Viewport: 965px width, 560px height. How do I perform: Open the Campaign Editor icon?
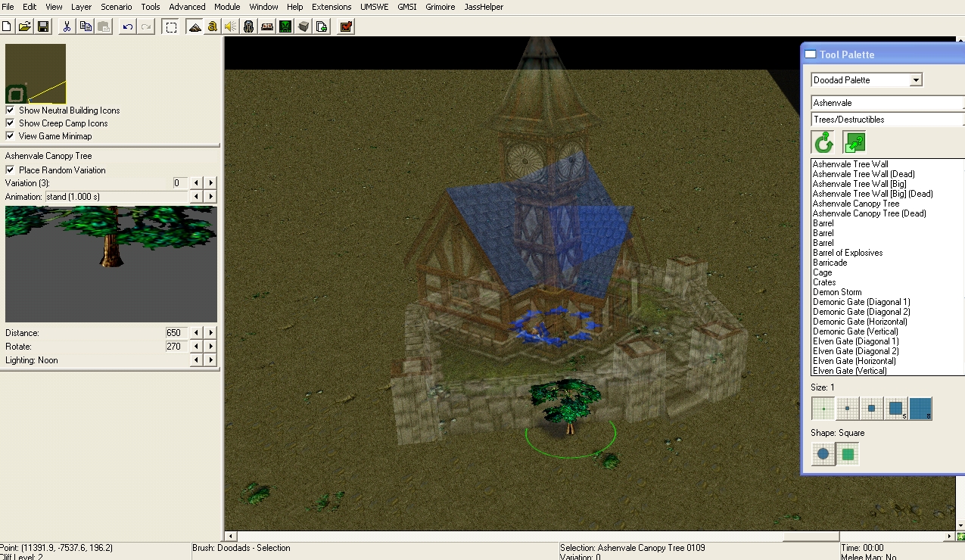[x=267, y=26]
